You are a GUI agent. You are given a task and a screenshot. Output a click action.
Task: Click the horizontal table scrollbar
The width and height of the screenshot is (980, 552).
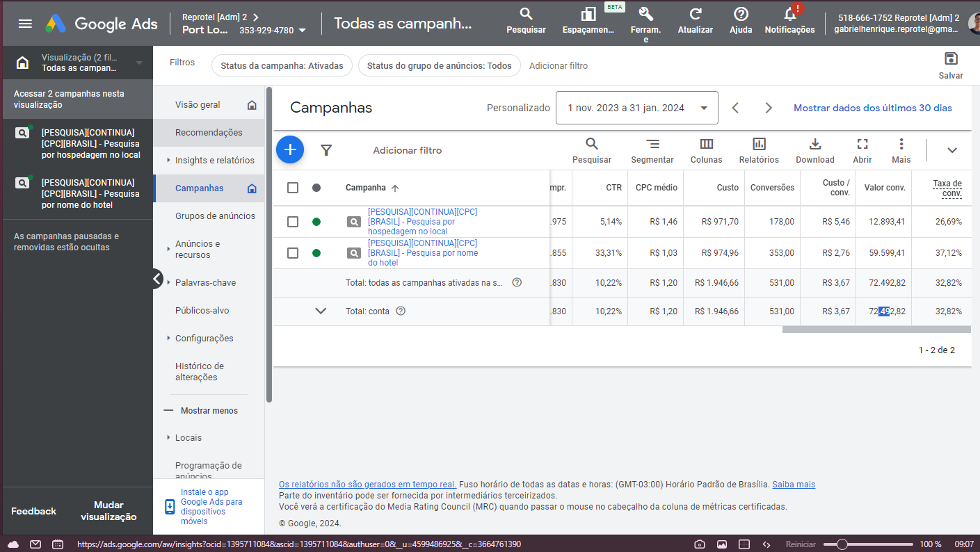pyautogui.click(x=876, y=330)
